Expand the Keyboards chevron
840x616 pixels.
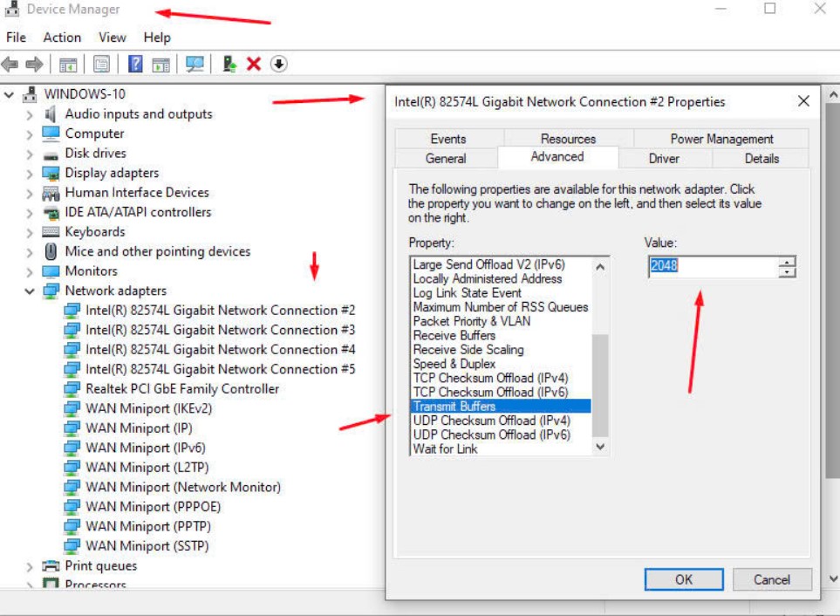(30, 232)
